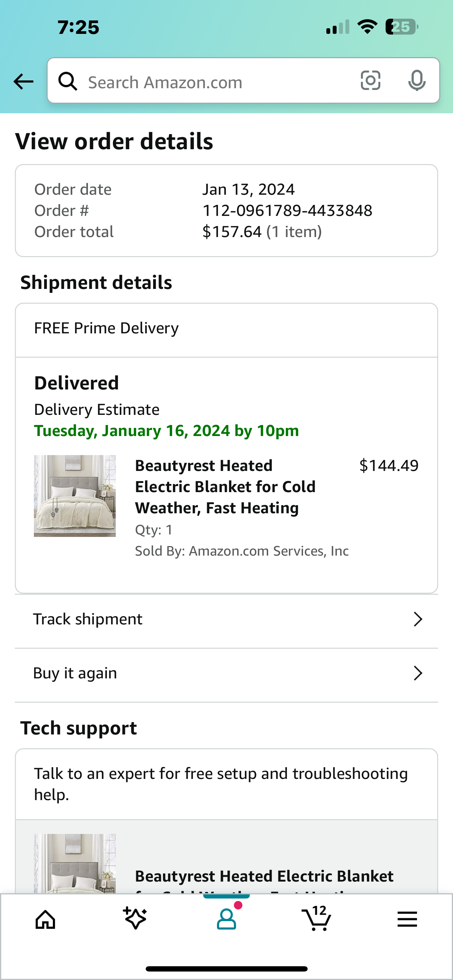Go to Home tab icon
Screen dimensions: 453x980
45,920
